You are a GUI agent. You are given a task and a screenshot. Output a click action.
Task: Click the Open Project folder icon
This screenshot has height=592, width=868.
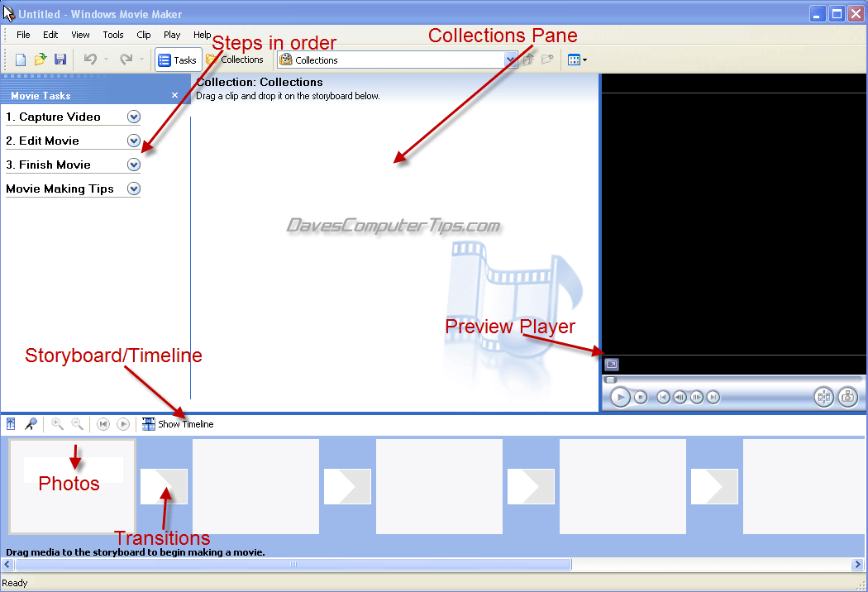(x=40, y=60)
